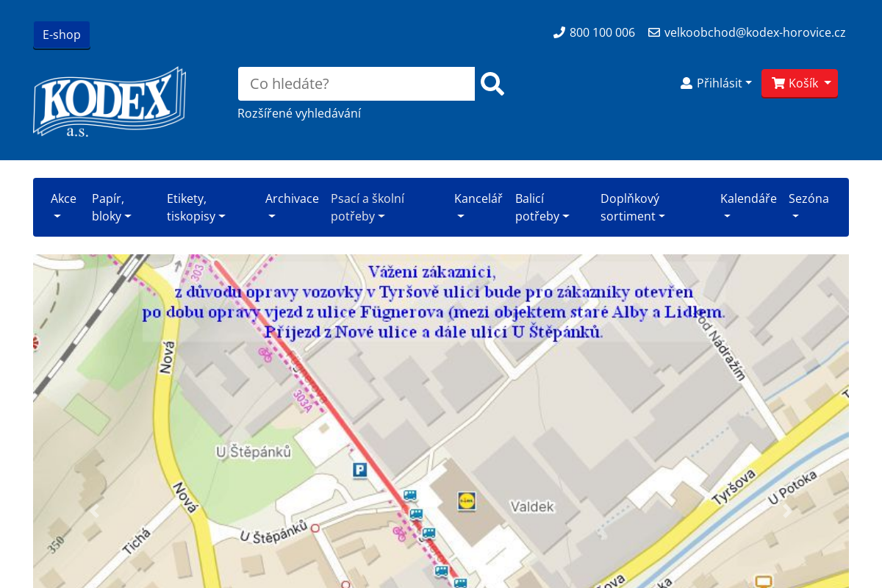
Task: Select the parking P marker on the map
Action: coord(359,470)
